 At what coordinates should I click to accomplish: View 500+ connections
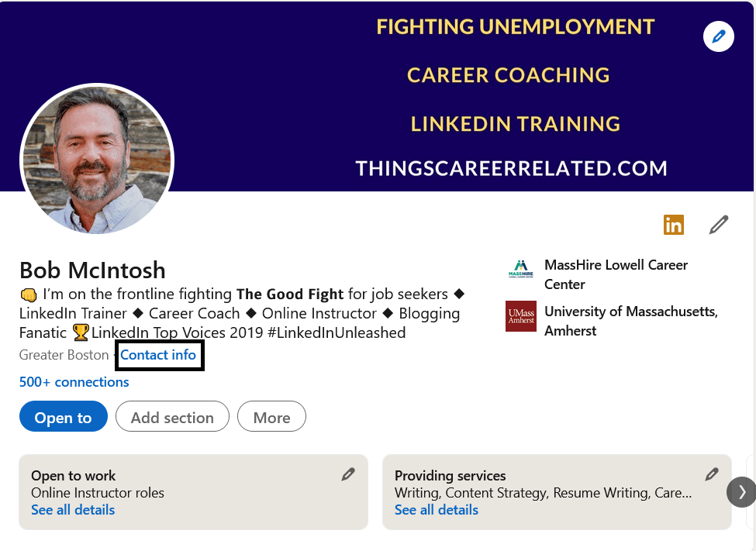pos(74,382)
